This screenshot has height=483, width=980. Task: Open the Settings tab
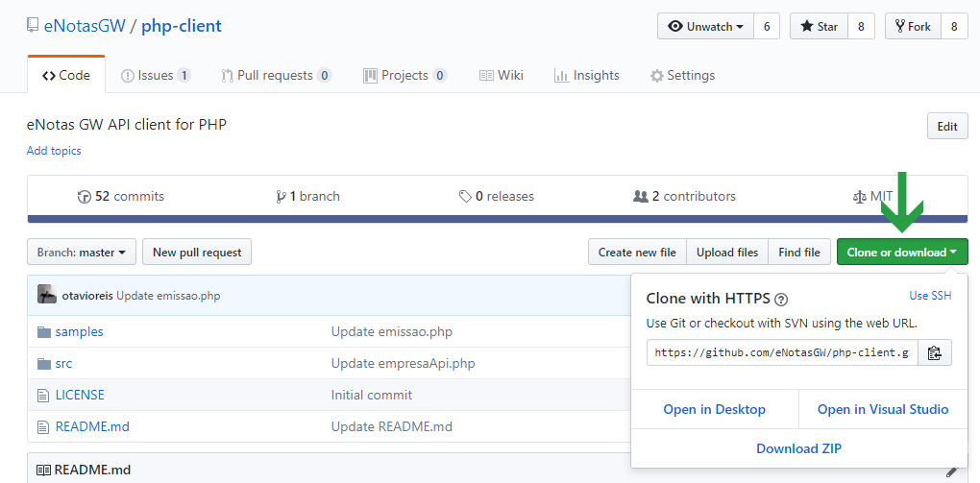pos(682,76)
